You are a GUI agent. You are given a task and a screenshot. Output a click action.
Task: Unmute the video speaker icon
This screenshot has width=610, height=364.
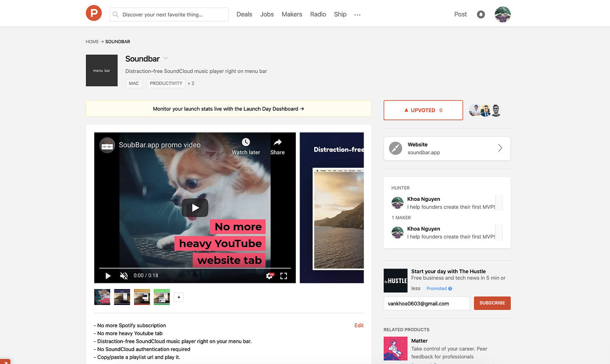click(x=124, y=276)
